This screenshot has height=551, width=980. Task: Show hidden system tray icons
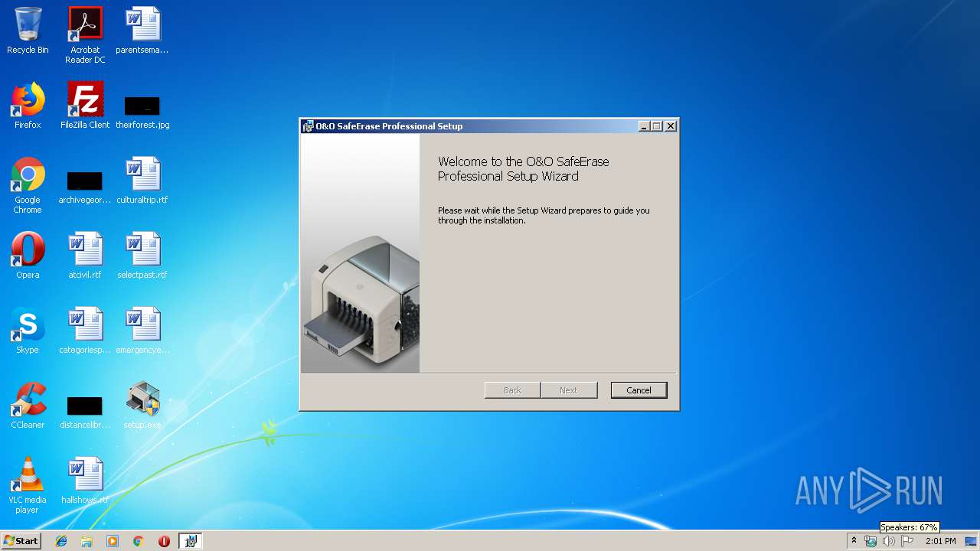tap(854, 541)
